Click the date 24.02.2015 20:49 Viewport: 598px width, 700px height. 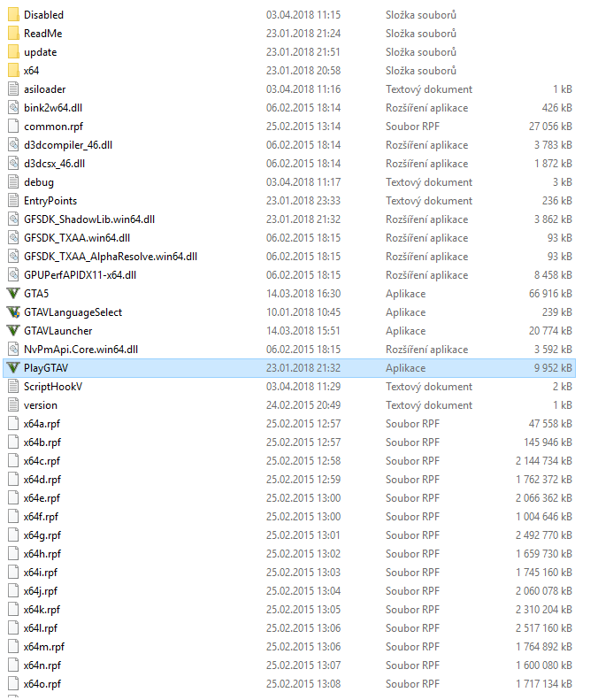click(x=303, y=405)
